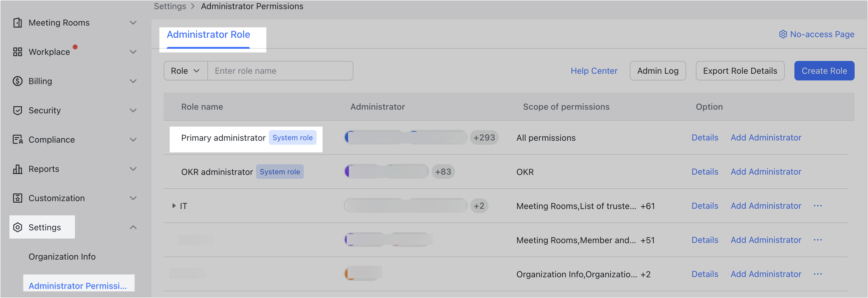Collapse the Settings section in sidebar
The width and height of the screenshot is (868, 298).
pyautogui.click(x=134, y=227)
